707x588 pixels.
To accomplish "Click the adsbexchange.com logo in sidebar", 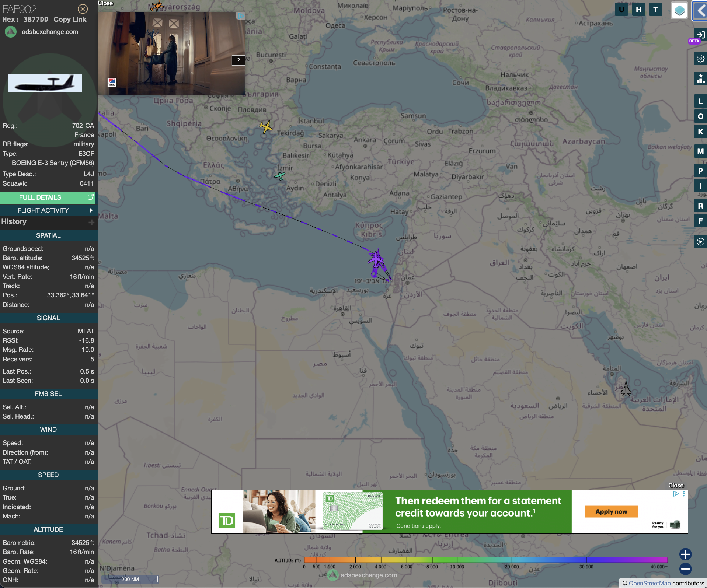I will (x=11, y=32).
